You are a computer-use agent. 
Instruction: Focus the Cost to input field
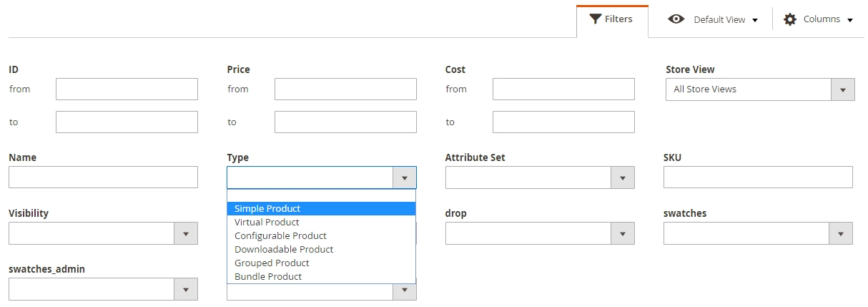(563, 122)
